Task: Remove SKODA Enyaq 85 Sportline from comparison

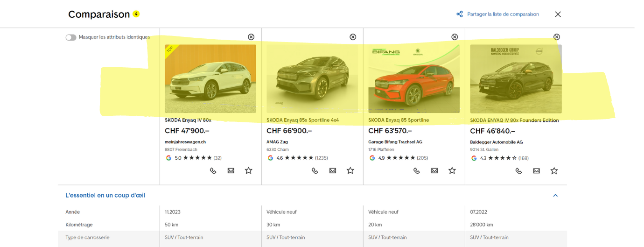Action: point(455,37)
